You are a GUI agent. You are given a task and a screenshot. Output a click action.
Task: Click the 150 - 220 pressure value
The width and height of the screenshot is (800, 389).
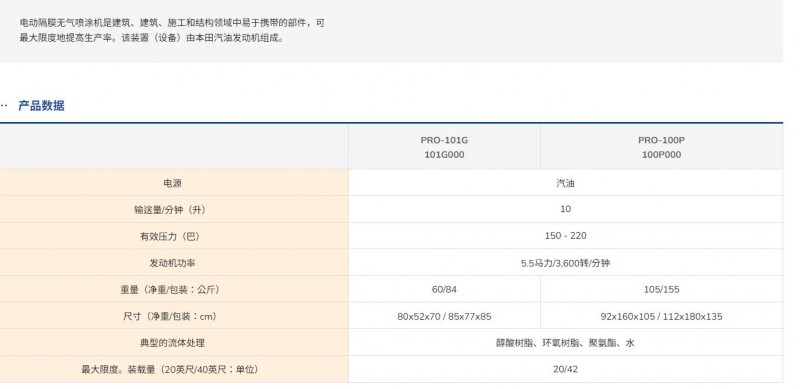pos(565,236)
